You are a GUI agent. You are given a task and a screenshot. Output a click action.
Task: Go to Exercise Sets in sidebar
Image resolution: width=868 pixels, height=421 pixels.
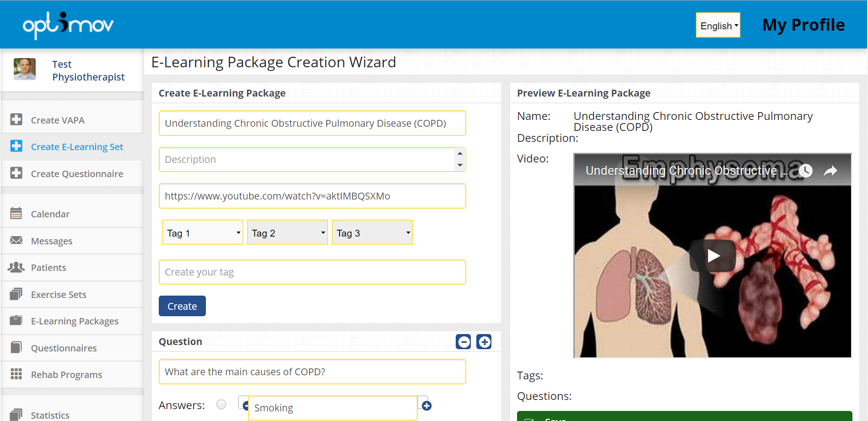tap(72, 294)
